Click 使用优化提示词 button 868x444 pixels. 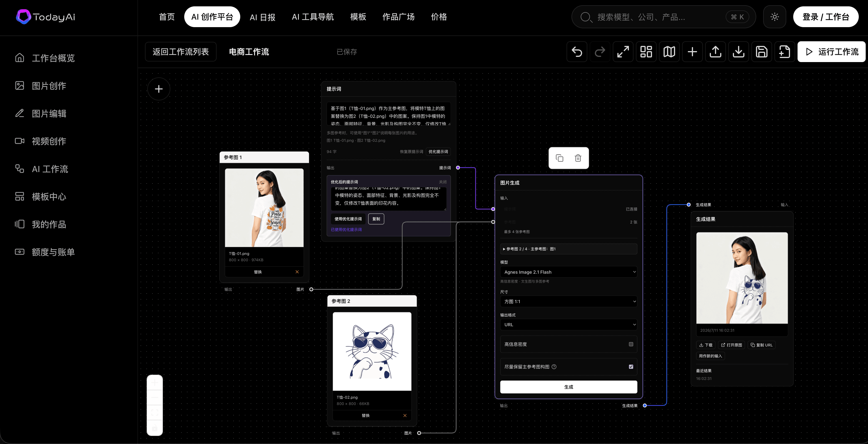[x=348, y=219]
